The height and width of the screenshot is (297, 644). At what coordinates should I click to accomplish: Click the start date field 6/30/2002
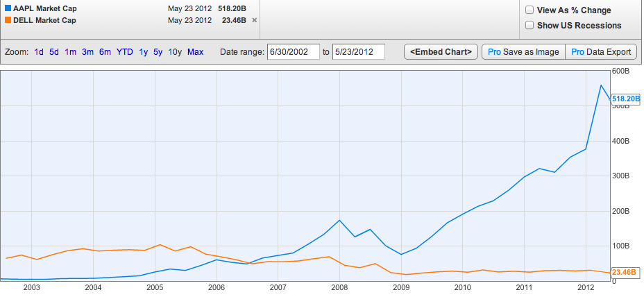click(293, 52)
